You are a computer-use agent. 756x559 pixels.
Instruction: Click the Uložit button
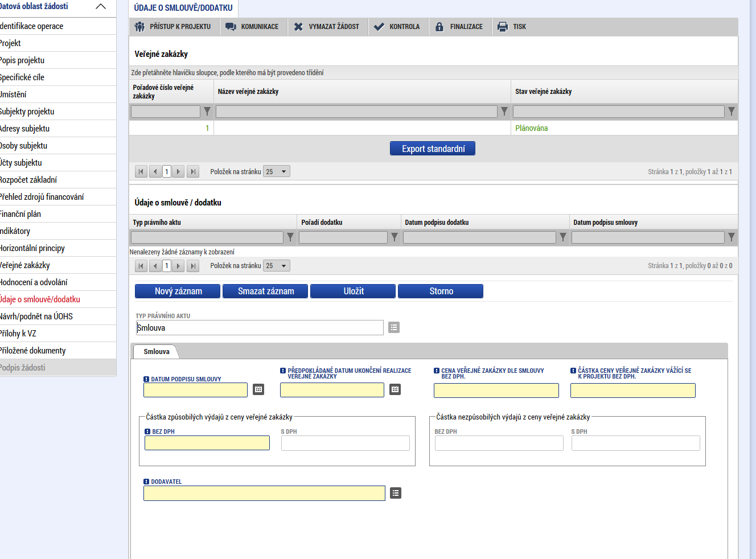coord(353,291)
